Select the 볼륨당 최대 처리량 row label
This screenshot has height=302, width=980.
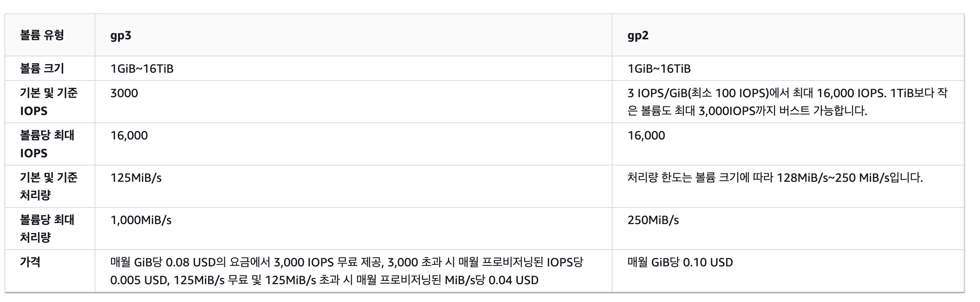[47, 228]
